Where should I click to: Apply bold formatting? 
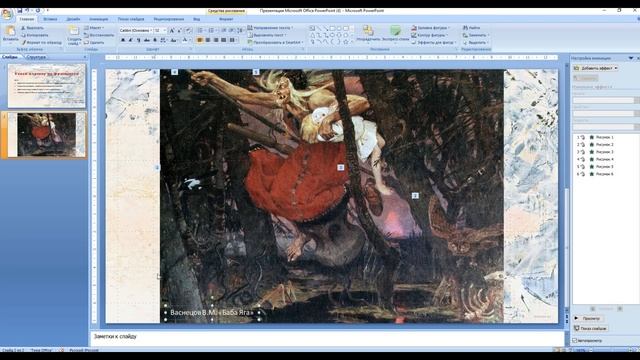coord(123,40)
